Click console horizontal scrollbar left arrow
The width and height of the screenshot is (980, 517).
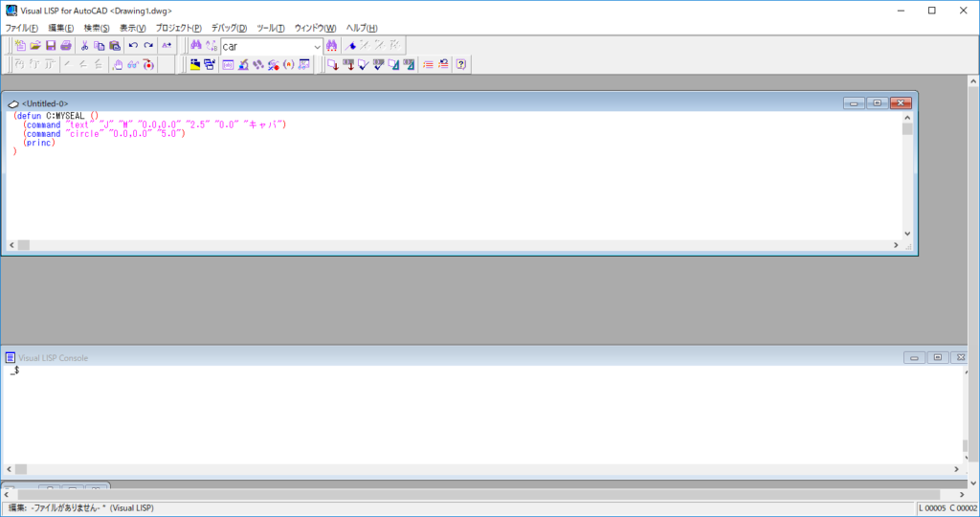(9, 469)
